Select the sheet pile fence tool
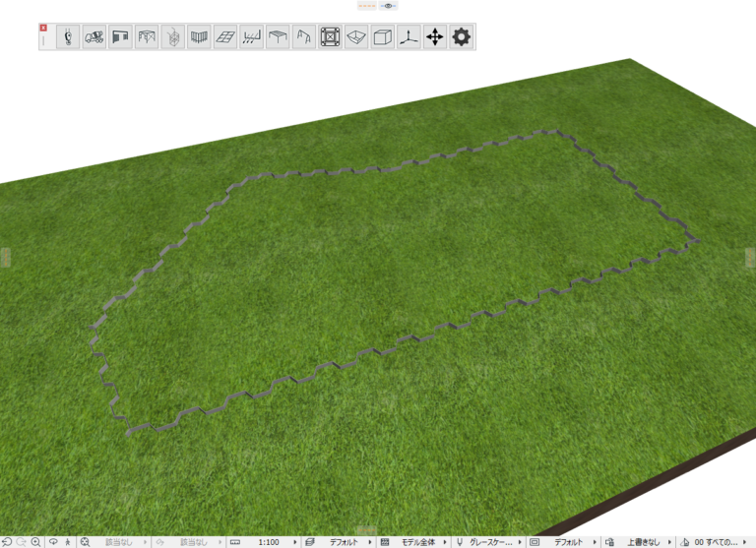756x548 pixels. (x=199, y=36)
